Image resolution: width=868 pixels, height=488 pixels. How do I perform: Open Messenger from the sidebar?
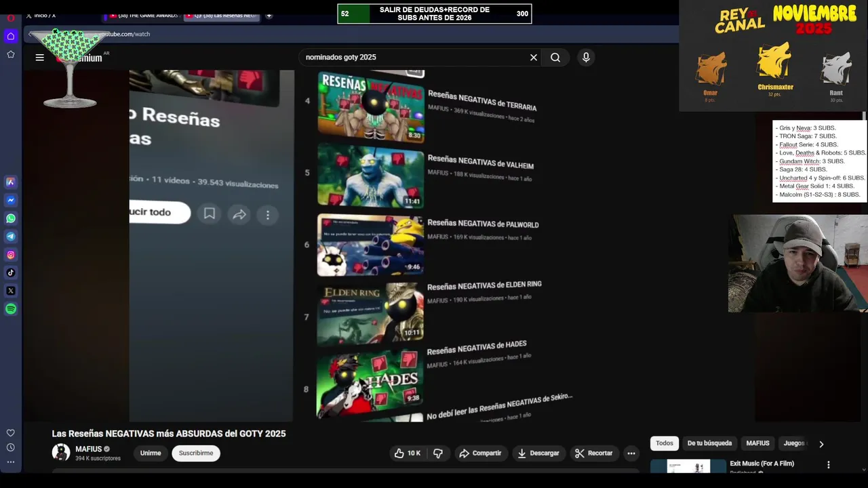[x=11, y=200]
